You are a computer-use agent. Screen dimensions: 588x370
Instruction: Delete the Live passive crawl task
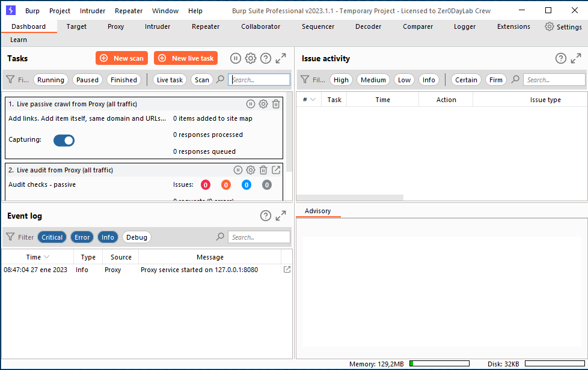pos(276,104)
